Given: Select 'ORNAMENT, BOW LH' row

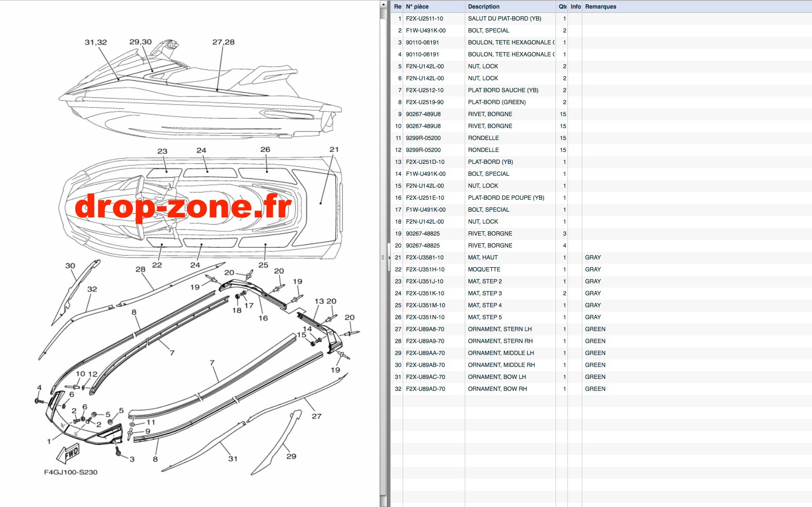Looking at the screenshot, I should coord(601,377).
